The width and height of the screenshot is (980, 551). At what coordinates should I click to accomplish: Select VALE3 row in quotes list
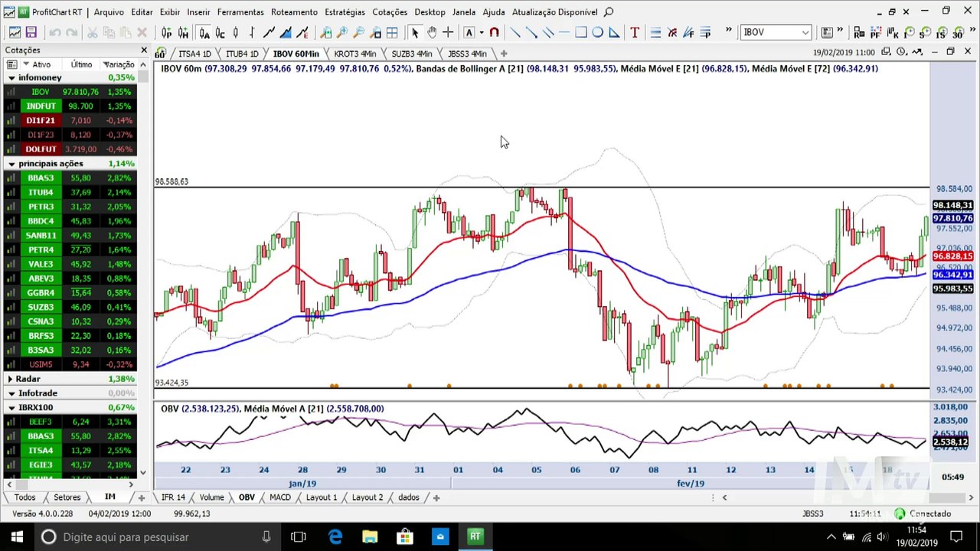70,264
